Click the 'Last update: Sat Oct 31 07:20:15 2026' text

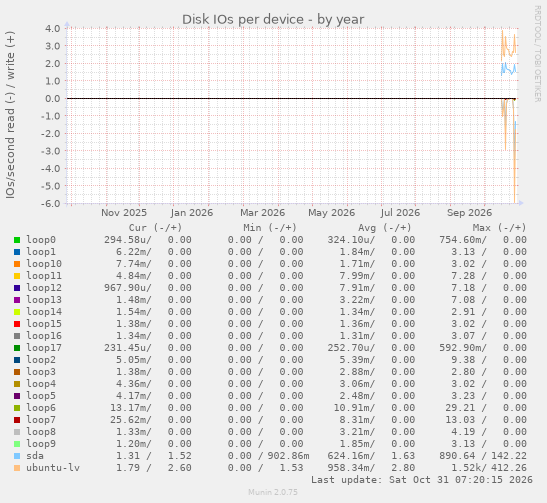[x=422, y=480]
